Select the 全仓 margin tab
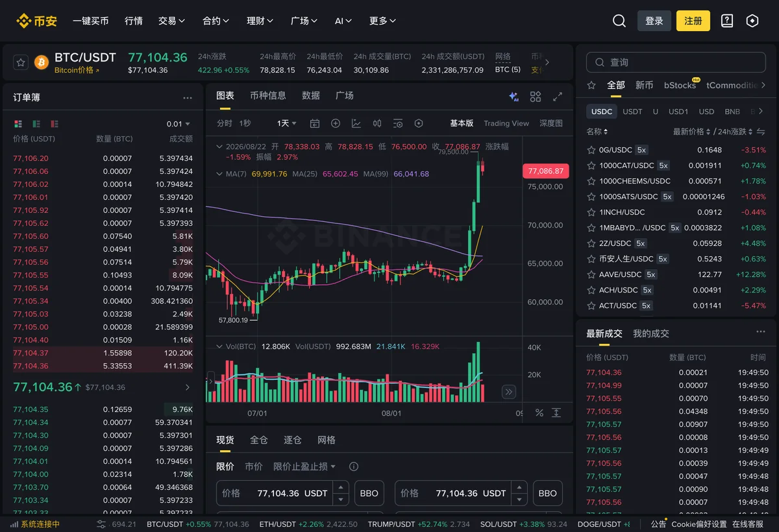This screenshot has height=532, width=779. coord(259,440)
